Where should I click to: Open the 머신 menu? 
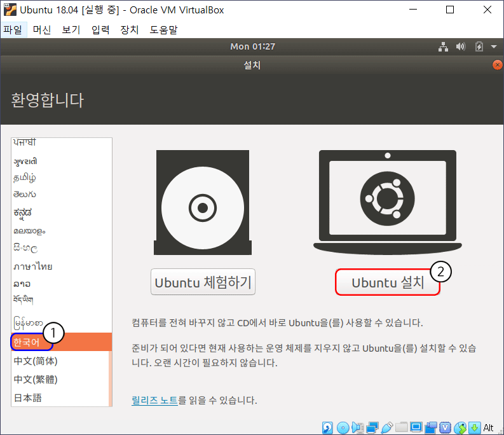(x=42, y=30)
